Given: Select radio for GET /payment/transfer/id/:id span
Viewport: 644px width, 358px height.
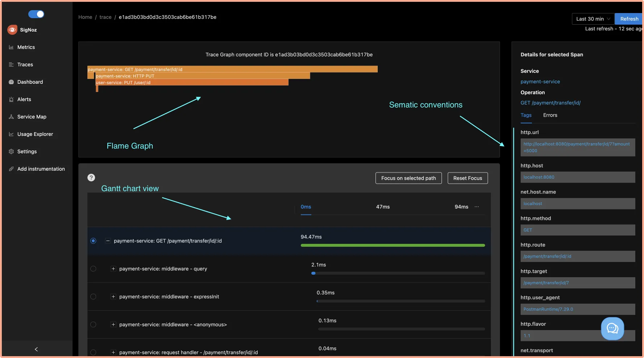Looking at the screenshot, I should pos(93,241).
